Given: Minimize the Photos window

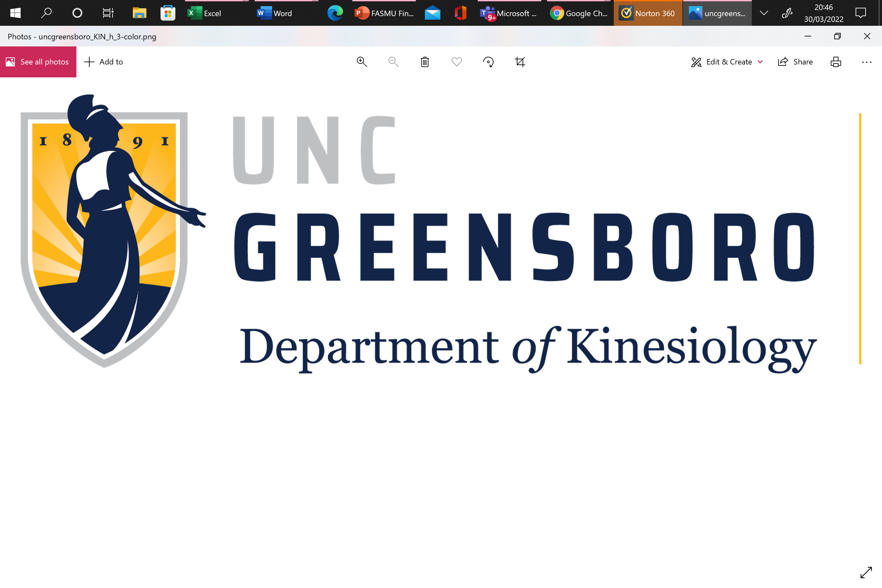Looking at the screenshot, I should tap(808, 36).
